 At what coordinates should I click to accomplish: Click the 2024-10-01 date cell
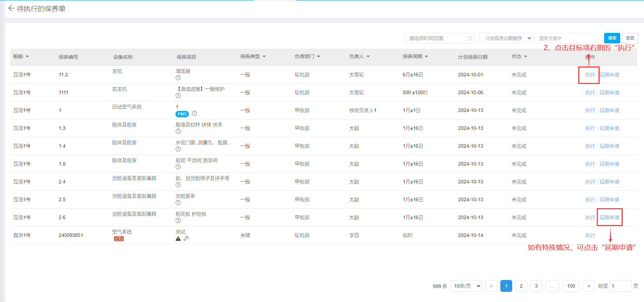coord(471,75)
